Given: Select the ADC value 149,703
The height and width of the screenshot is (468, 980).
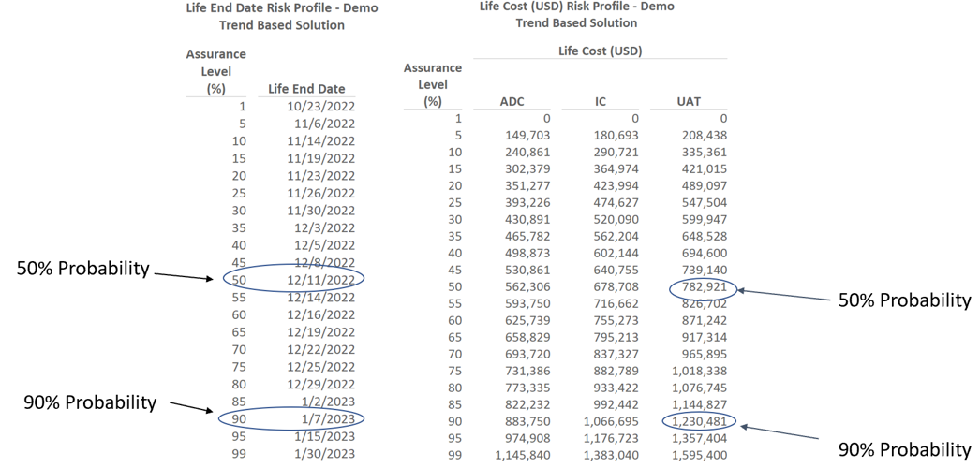Looking at the screenshot, I should [526, 136].
